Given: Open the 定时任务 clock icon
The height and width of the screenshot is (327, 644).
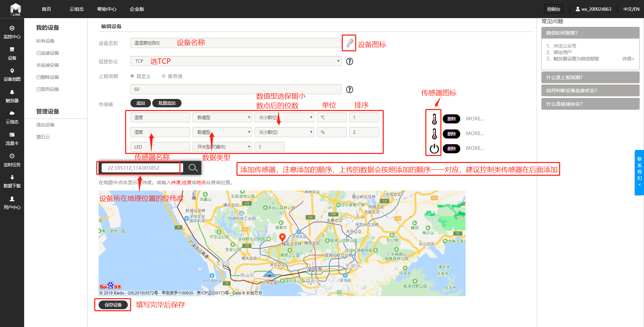Looking at the screenshot, I should [x=12, y=156].
